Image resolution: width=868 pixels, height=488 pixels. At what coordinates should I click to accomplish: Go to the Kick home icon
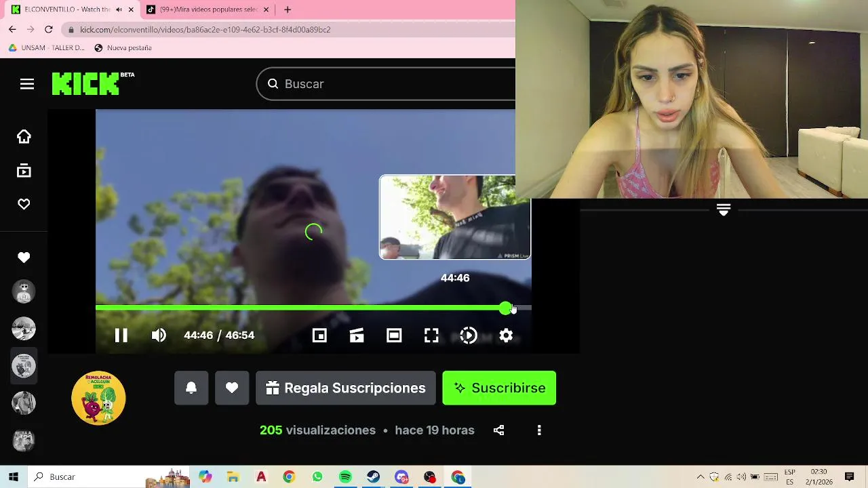click(24, 137)
